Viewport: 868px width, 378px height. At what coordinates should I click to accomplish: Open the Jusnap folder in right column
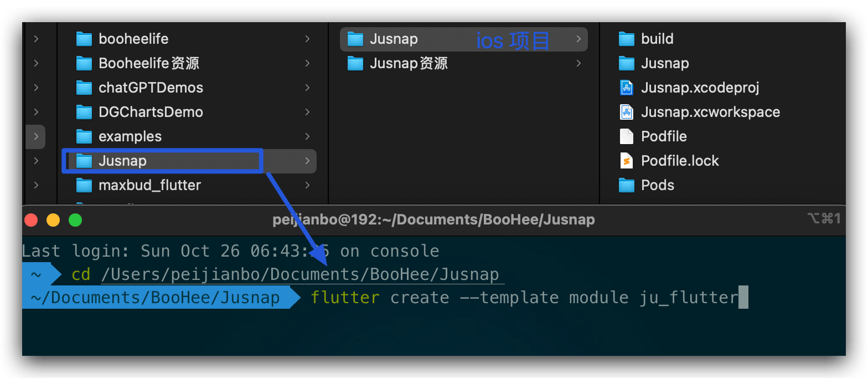coord(664,63)
